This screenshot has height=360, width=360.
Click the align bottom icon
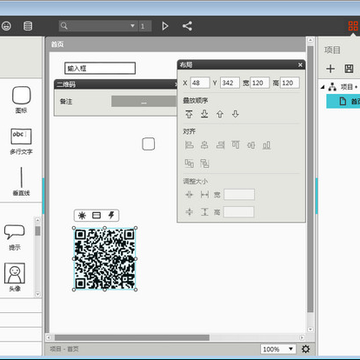coord(266,145)
